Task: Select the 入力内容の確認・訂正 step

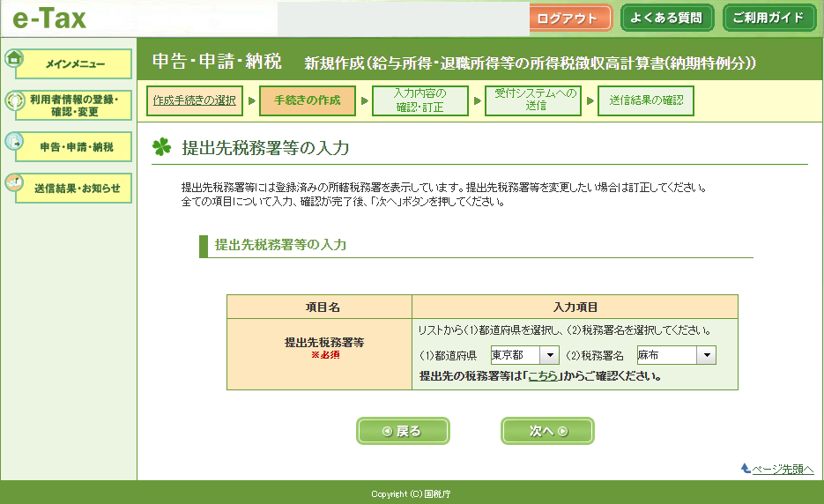Action: click(419, 100)
